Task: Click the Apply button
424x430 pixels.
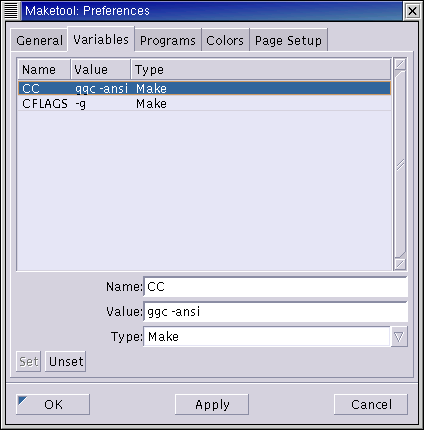Action: pyautogui.click(x=212, y=404)
